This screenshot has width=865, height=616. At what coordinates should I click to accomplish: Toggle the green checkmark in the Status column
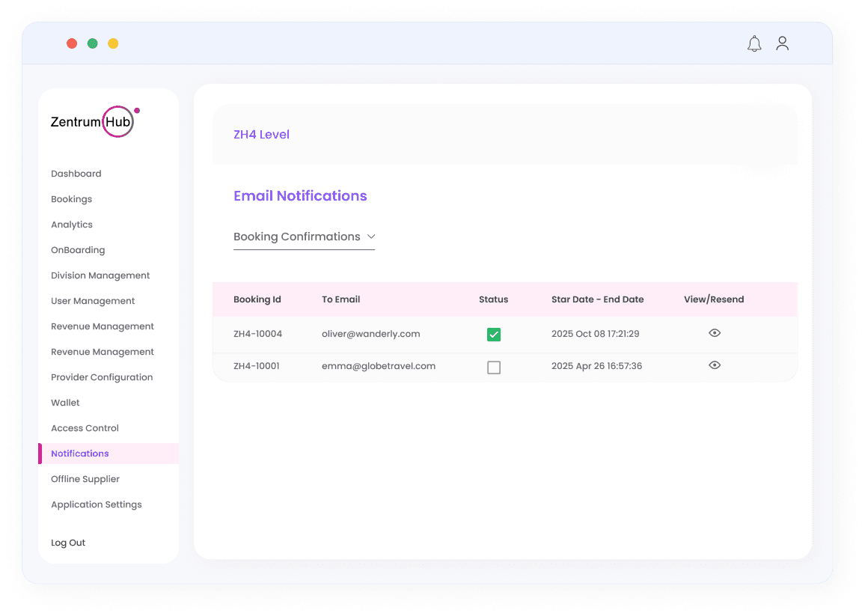click(493, 334)
